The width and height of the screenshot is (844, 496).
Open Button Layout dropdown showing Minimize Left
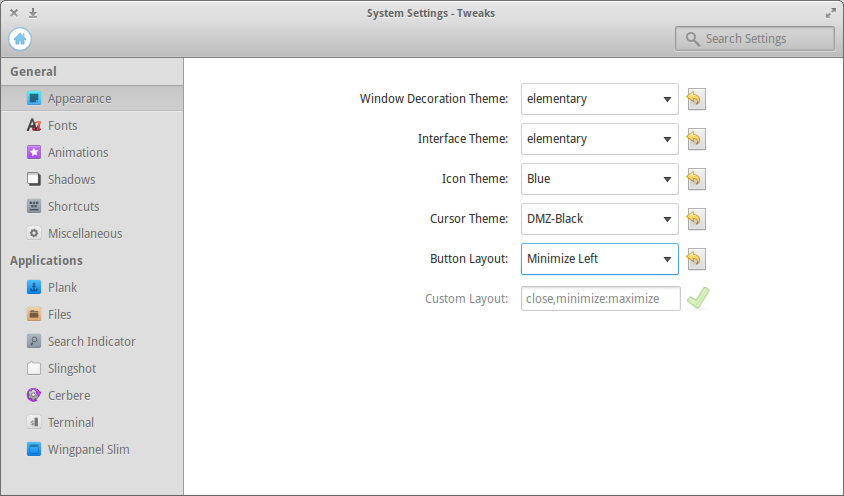pos(600,259)
